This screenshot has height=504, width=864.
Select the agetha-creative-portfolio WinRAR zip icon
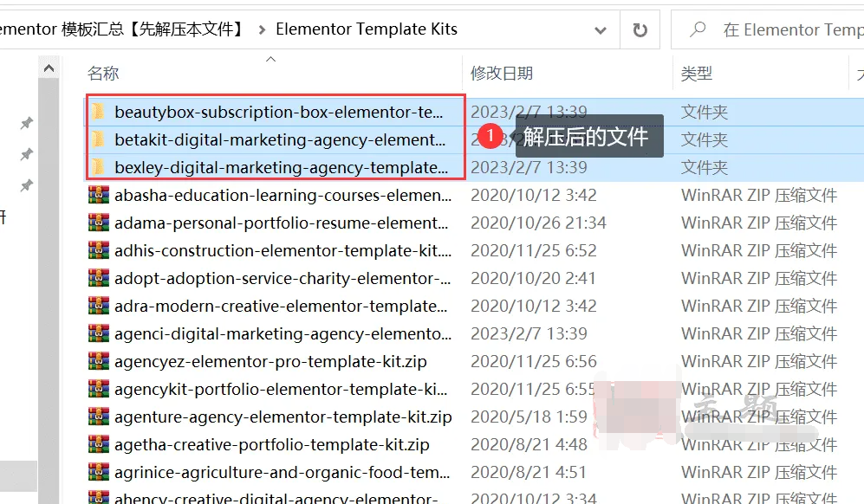pyautogui.click(x=99, y=444)
